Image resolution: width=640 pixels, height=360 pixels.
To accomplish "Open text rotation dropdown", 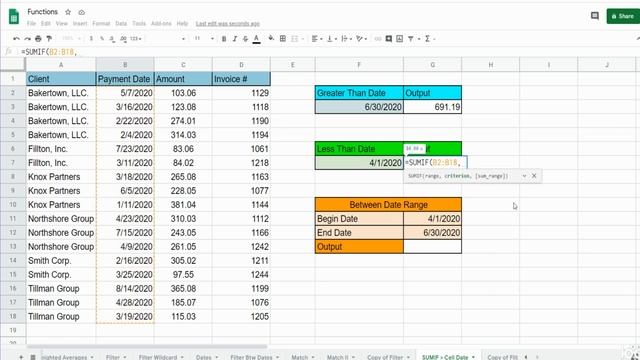I will (361, 39).
